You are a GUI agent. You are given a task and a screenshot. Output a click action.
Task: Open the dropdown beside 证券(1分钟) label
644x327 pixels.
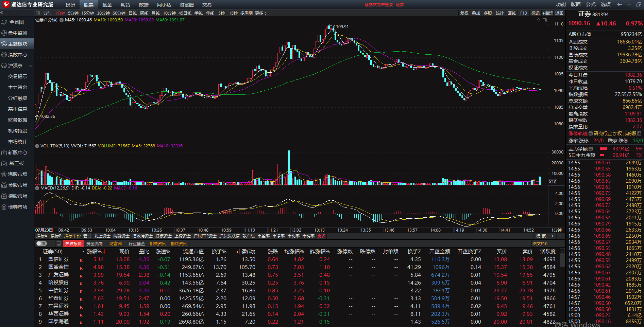point(62,20)
